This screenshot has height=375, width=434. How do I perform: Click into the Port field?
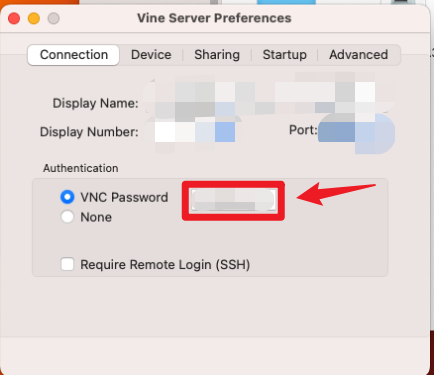[x=357, y=131]
